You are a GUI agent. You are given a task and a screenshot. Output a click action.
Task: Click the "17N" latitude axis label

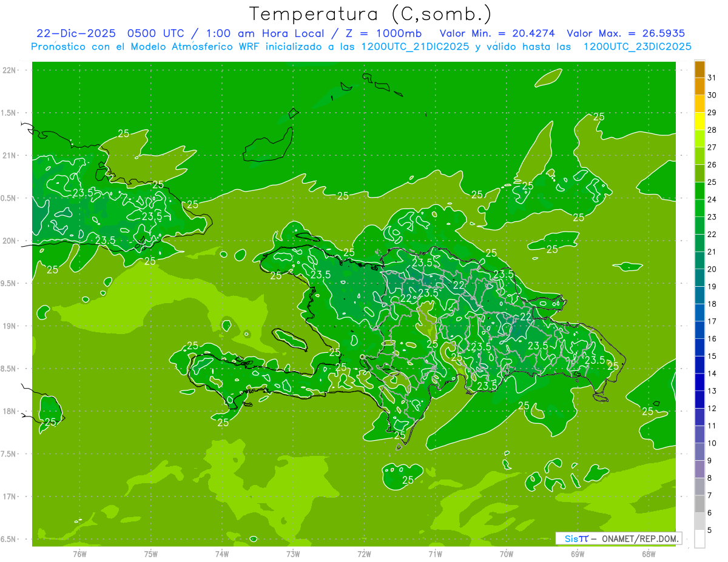10,497
